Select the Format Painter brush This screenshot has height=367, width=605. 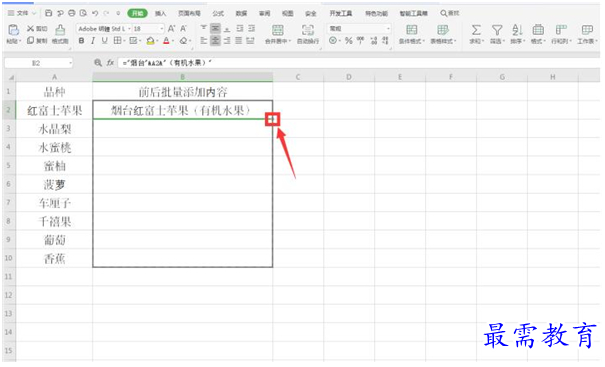pyautogui.click(x=60, y=30)
